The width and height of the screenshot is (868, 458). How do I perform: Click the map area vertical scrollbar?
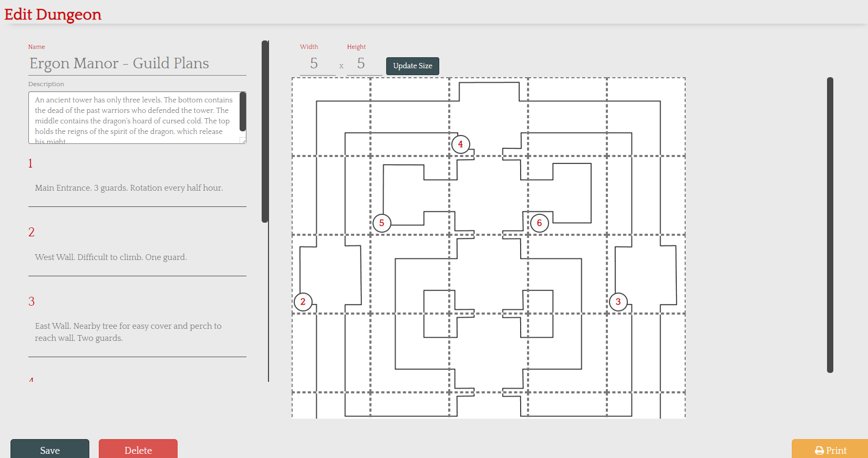[x=830, y=225]
